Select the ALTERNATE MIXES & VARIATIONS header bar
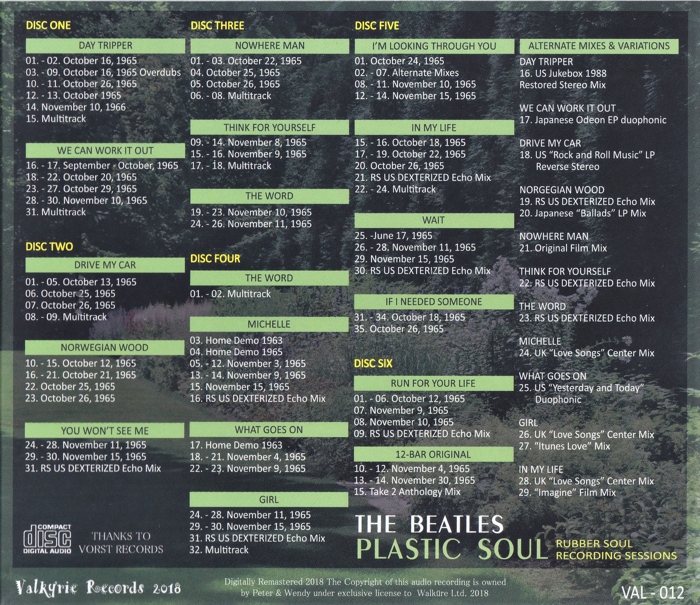This screenshot has height=605, width=700. click(x=599, y=46)
